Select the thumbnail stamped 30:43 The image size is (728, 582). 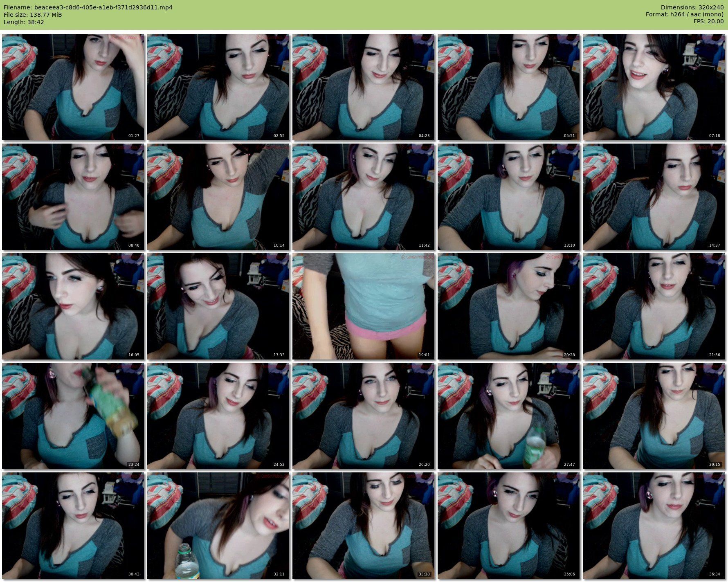point(73,526)
